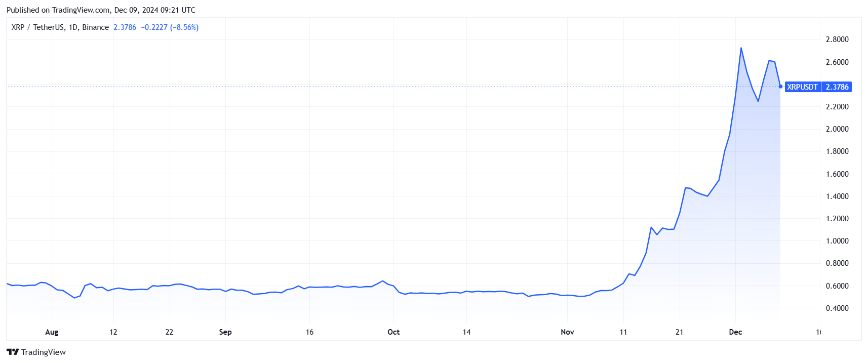
Task: Click the 2.6000 price axis label
Action: [x=837, y=62]
